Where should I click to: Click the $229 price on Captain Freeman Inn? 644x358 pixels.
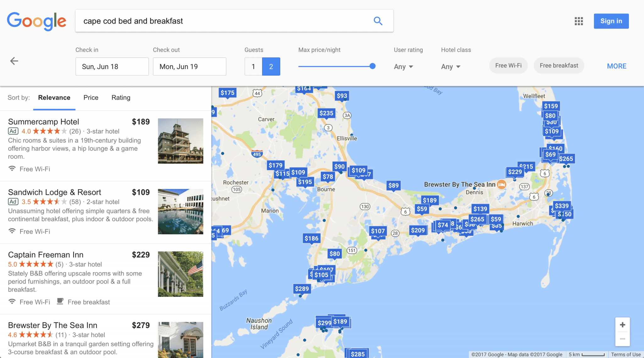[141, 254]
